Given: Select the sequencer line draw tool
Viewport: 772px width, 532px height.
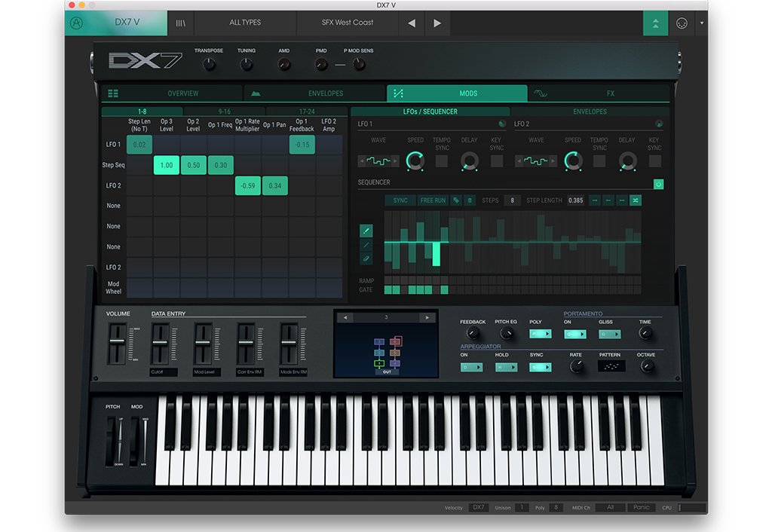Looking at the screenshot, I should pyautogui.click(x=366, y=245).
